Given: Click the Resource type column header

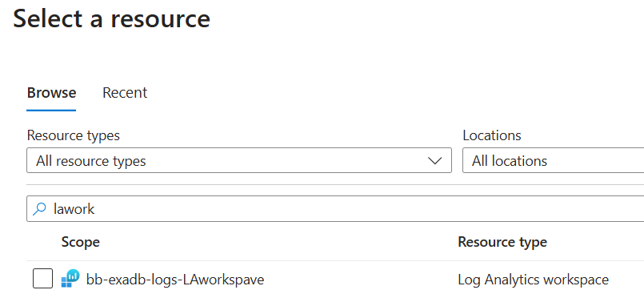Looking at the screenshot, I should pos(502,242).
